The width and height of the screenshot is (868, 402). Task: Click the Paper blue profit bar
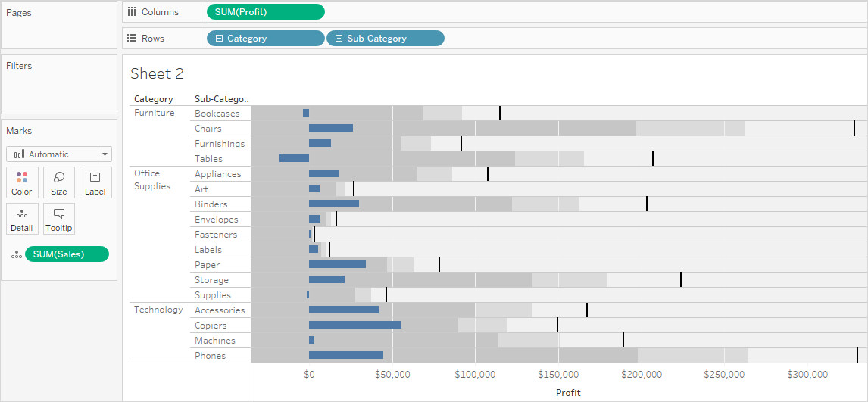337,264
